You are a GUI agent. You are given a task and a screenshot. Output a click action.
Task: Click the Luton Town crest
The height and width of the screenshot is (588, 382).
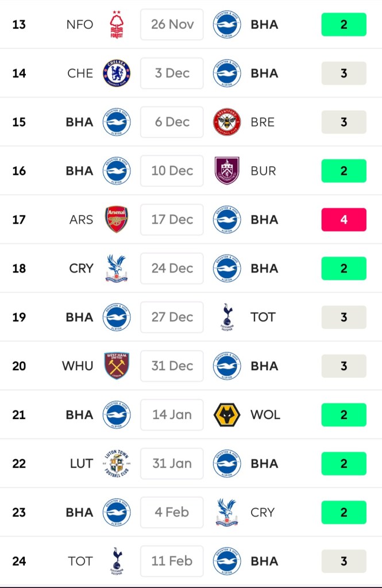click(x=117, y=463)
